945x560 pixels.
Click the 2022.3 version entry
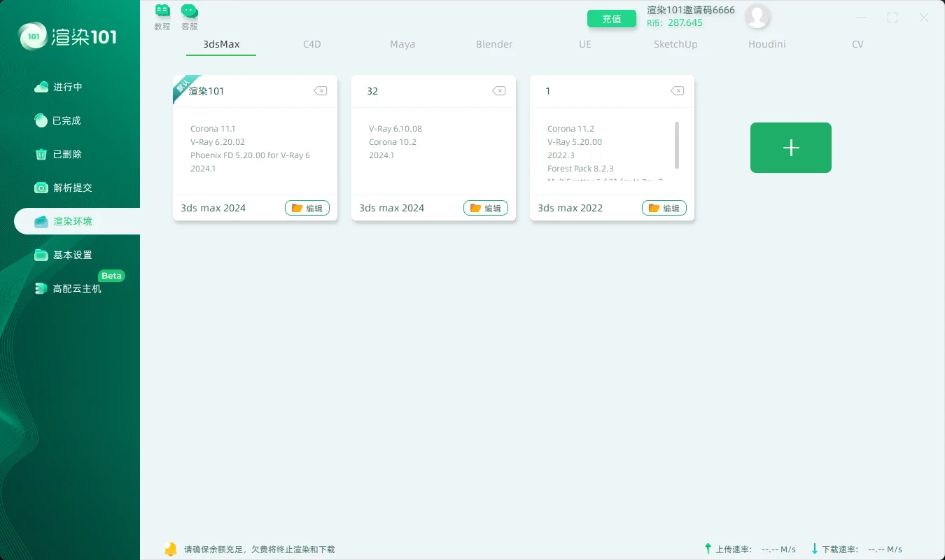click(561, 155)
